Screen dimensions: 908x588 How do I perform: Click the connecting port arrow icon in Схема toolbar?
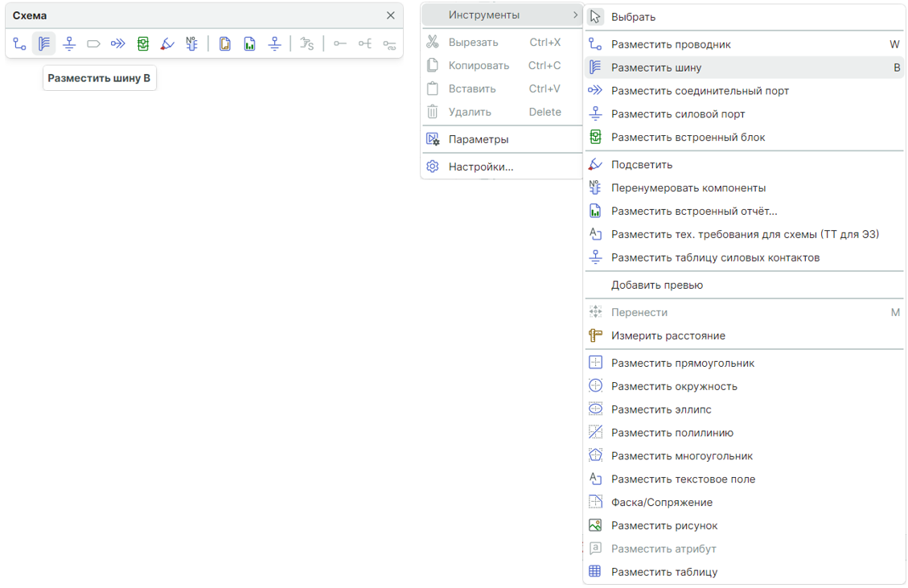tap(118, 43)
